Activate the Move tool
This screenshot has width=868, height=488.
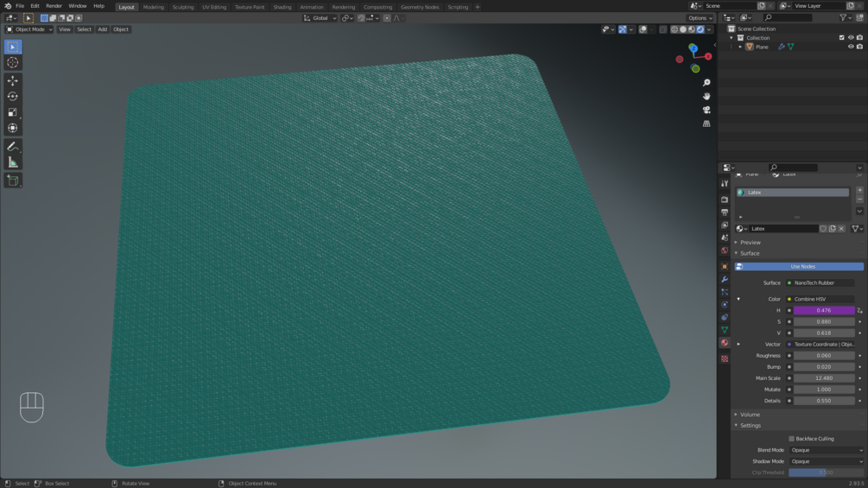click(x=13, y=81)
